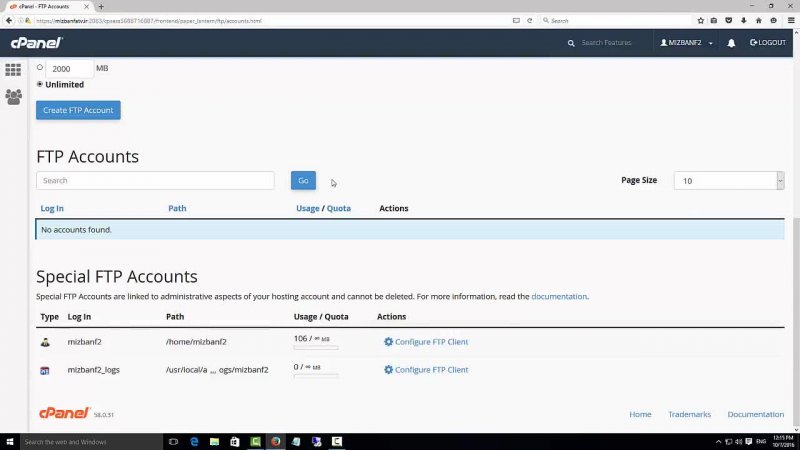Image resolution: width=800 pixels, height=450 pixels.
Task: Open the cPanel home grid icon
Action: [x=13, y=70]
